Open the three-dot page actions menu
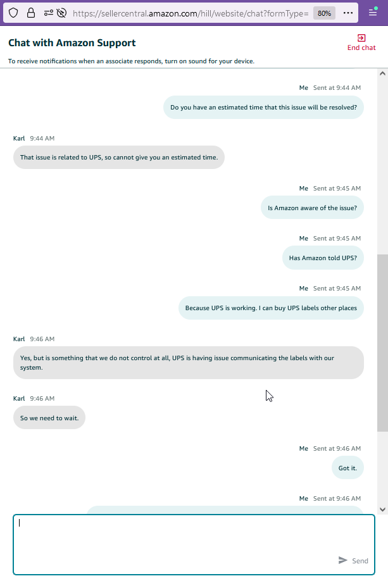 pyautogui.click(x=348, y=13)
